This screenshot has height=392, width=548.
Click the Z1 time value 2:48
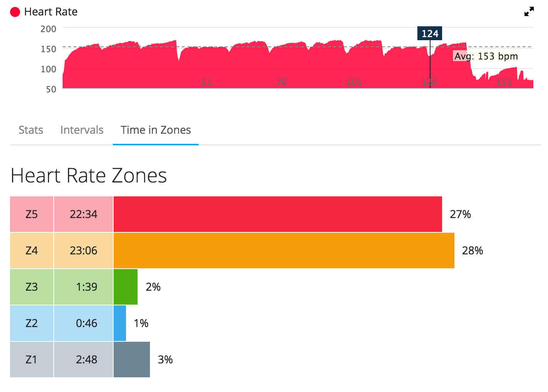pos(87,360)
